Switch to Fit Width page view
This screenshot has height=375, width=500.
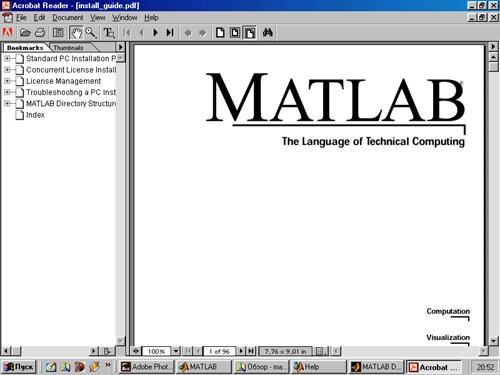[250, 33]
